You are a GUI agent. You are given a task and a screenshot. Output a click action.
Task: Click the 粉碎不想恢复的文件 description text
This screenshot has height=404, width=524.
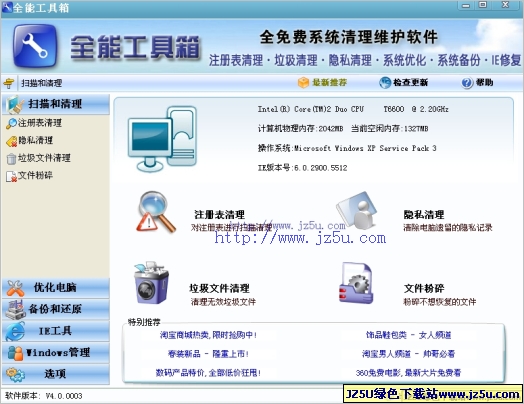click(x=440, y=302)
